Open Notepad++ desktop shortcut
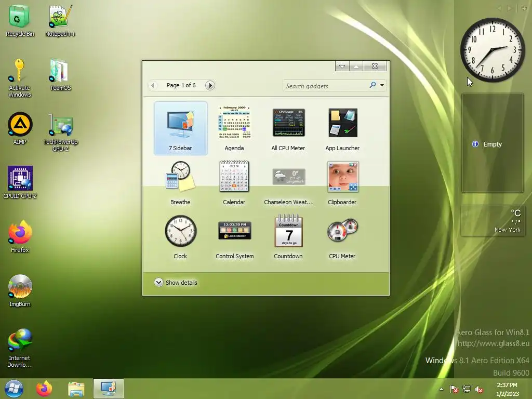The width and height of the screenshot is (532, 399). click(x=60, y=21)
